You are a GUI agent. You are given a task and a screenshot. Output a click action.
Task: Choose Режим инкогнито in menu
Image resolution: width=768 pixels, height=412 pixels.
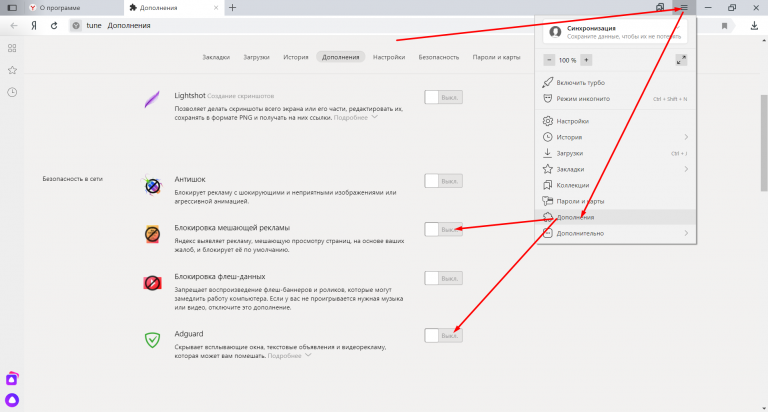coord(616,99)
